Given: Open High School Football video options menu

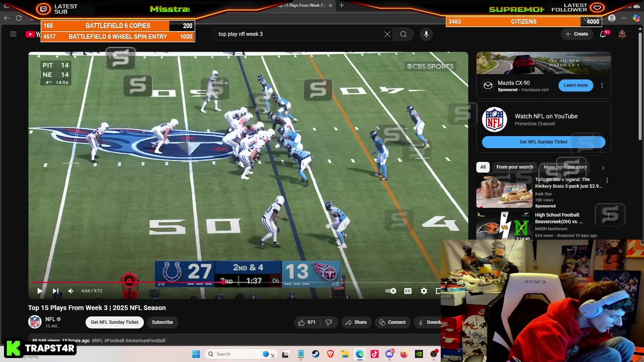Looking at the screenshot, I should coord(608,216).
